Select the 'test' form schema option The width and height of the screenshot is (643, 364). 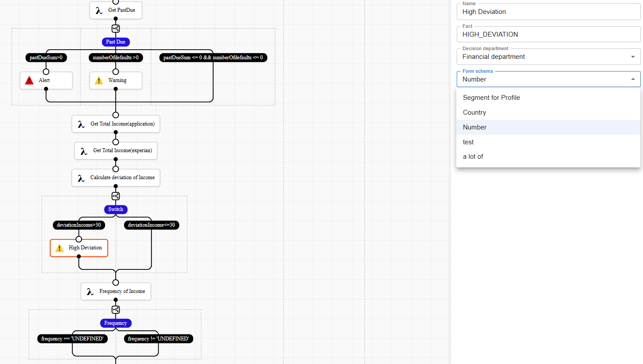[x=468, y=142]
